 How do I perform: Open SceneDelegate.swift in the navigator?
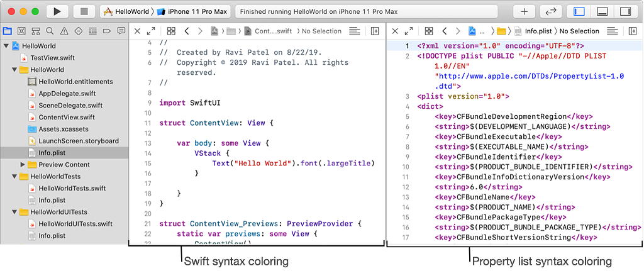70,105
